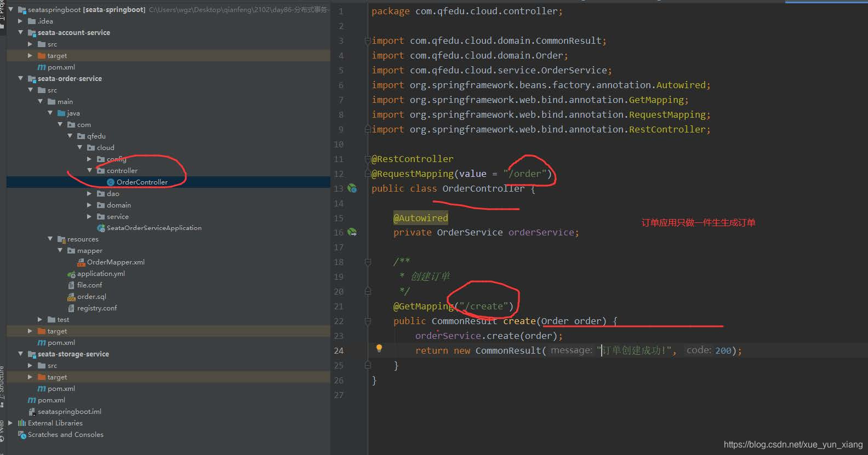Viewport: 868px width, 455px height.
Task: Click the yellow lightbulb quick-fix icon on line 24
Action: tap(379, 349)
